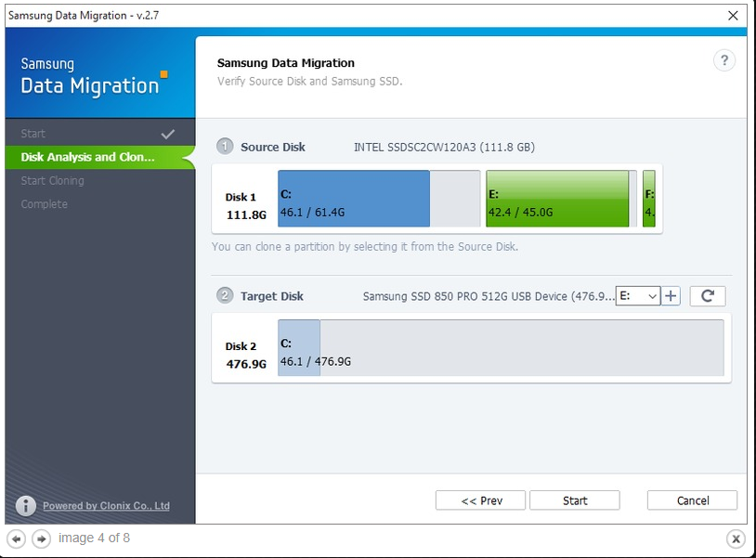
Task: Click the << Prev button
Action: coord(480,500)
